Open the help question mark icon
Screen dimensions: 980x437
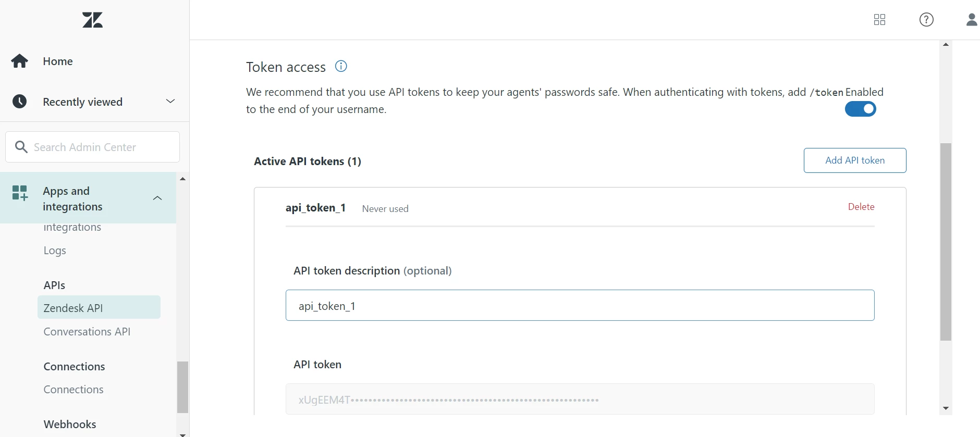pos(926,20)
